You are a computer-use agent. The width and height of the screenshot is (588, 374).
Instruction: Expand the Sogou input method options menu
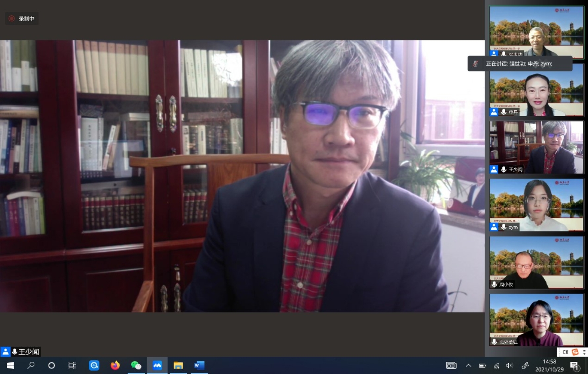(x=584, y=352)
